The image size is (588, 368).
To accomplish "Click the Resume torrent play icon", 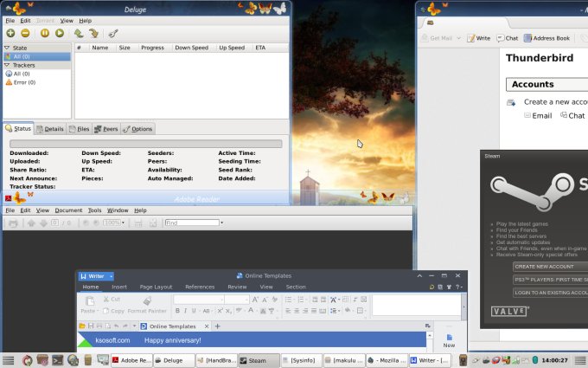I will [x=60, y=33].
